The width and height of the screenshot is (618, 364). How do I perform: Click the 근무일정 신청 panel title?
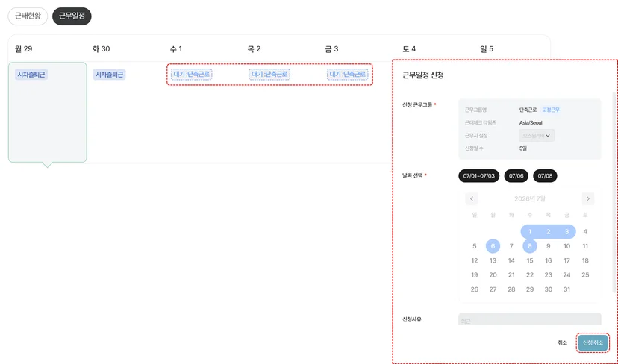coord(423,75)
